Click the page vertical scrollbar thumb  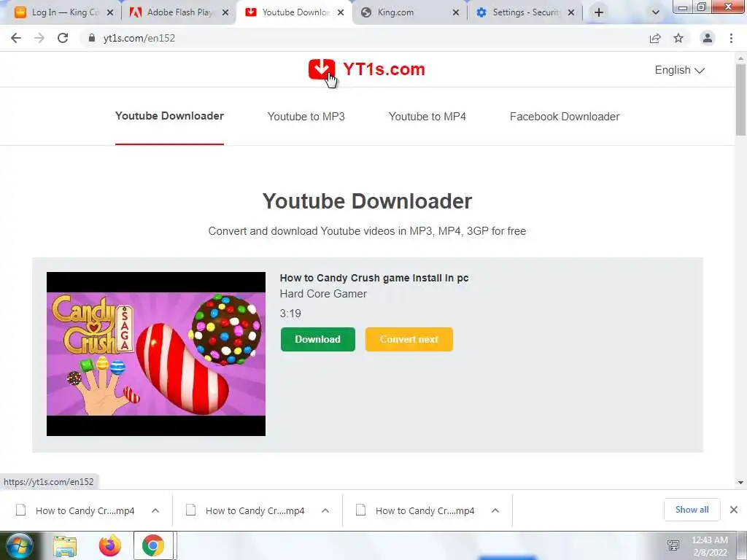tap(740, 100)
